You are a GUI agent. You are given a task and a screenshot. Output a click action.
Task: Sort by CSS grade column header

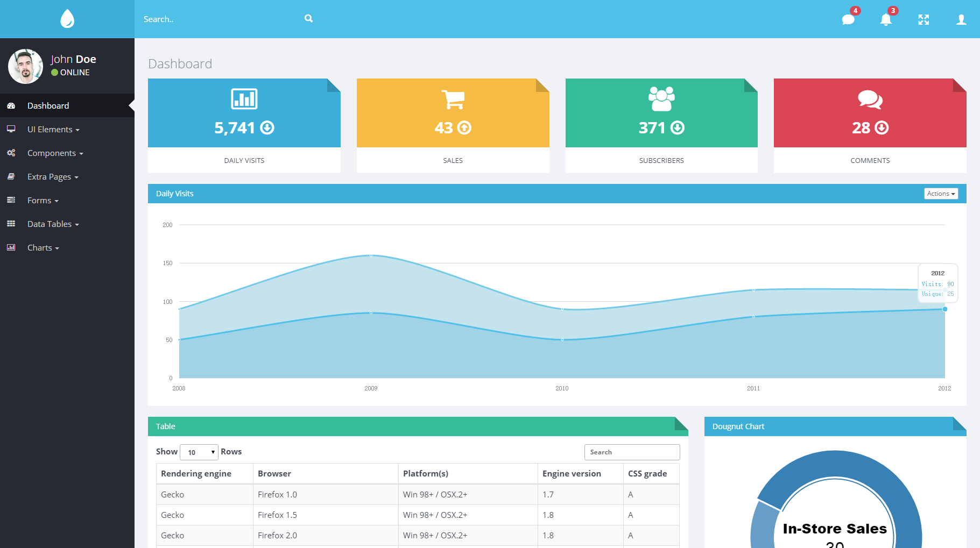pos(651,473)
